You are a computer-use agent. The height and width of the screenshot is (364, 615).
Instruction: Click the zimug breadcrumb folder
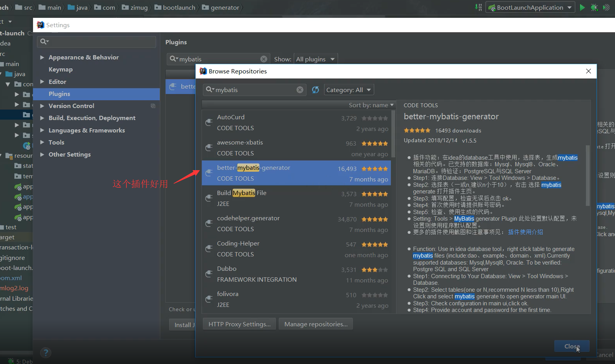135,7
